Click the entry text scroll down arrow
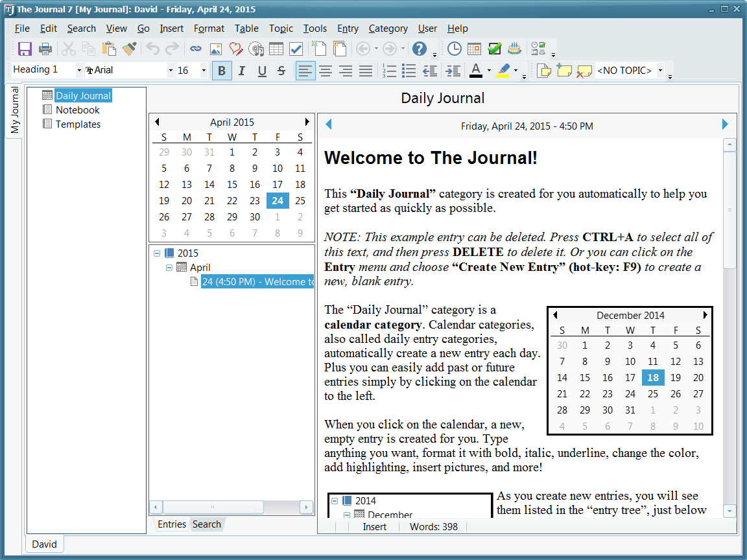 [729, 511]
